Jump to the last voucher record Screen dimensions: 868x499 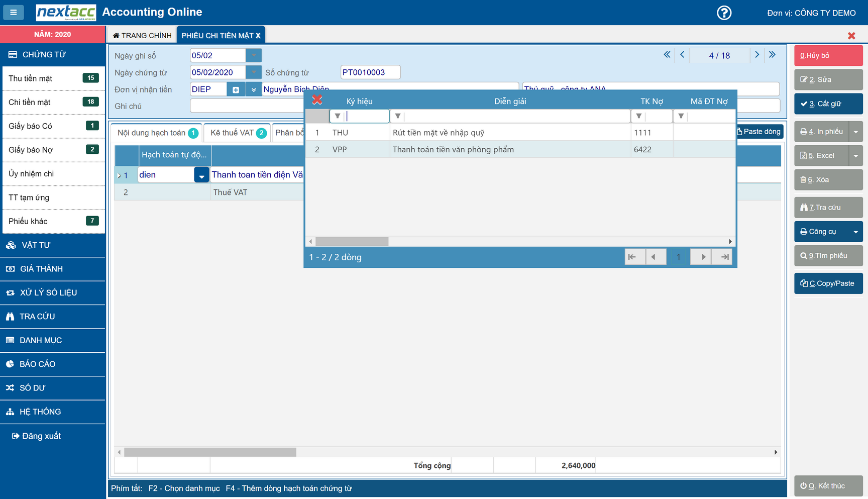pyautogui.click(x=772, y=55)
